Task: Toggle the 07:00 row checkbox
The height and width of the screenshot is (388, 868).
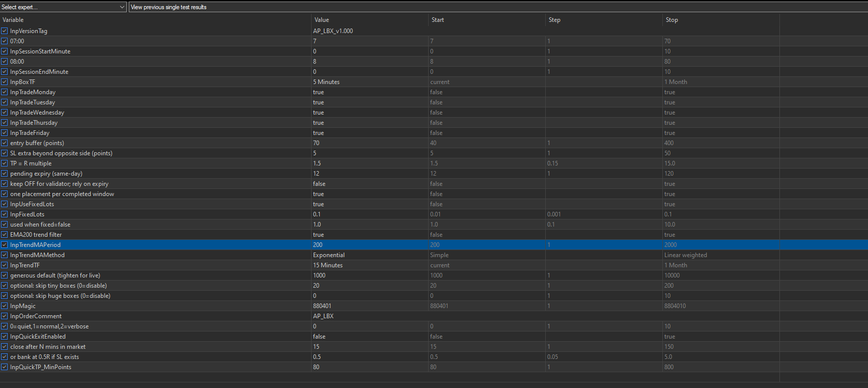Action: 5,41
